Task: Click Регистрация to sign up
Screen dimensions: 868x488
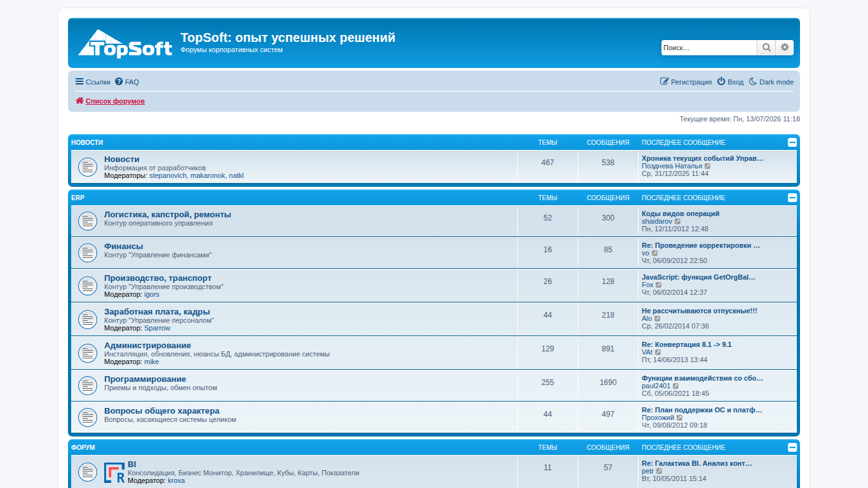Action: [686, 82]
